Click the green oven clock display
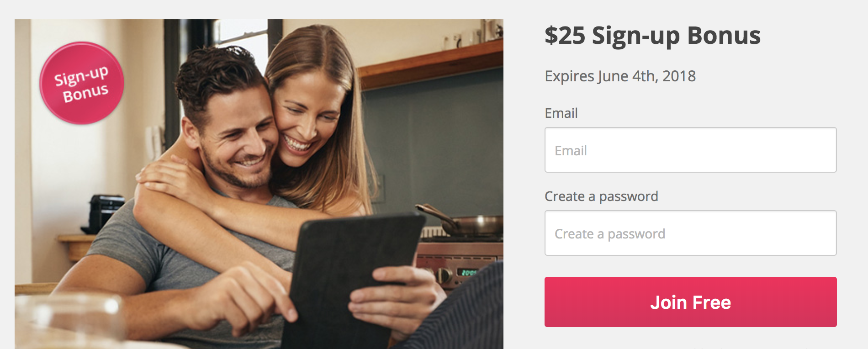The image size is (868, 349). click(468, 272)
